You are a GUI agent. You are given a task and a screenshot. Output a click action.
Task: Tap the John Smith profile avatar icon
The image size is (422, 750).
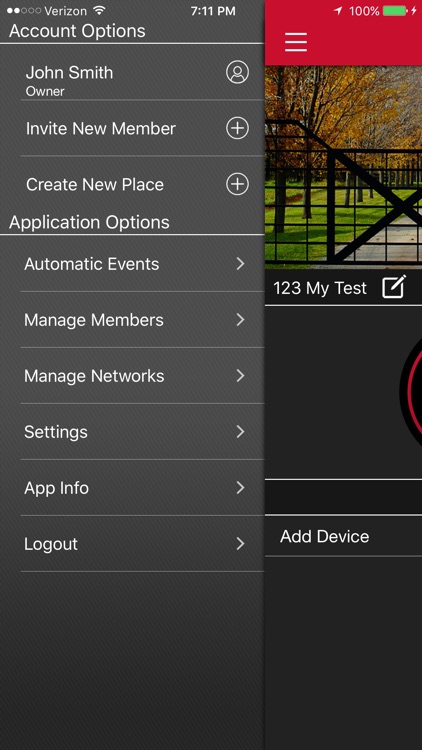click(237, 72)
